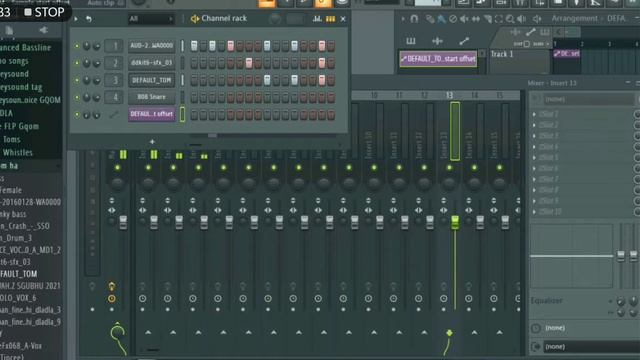Select the Female item in browser
This screenshot has height=360, width=640.
[11, 190]
